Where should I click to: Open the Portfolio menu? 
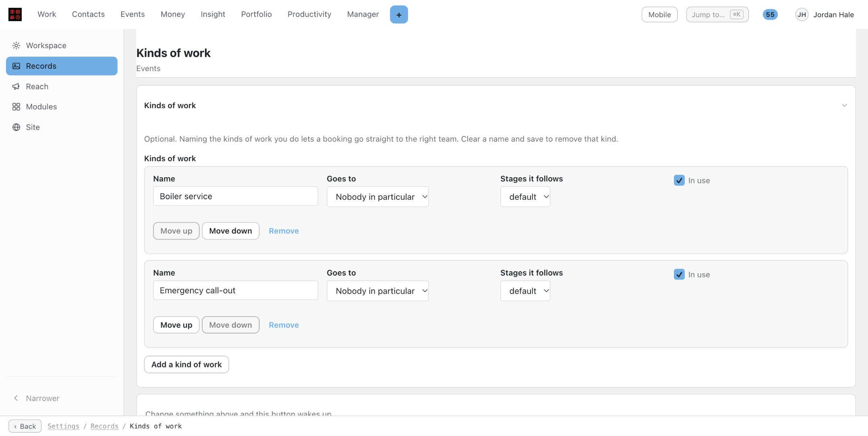click(x=256, y=14)
